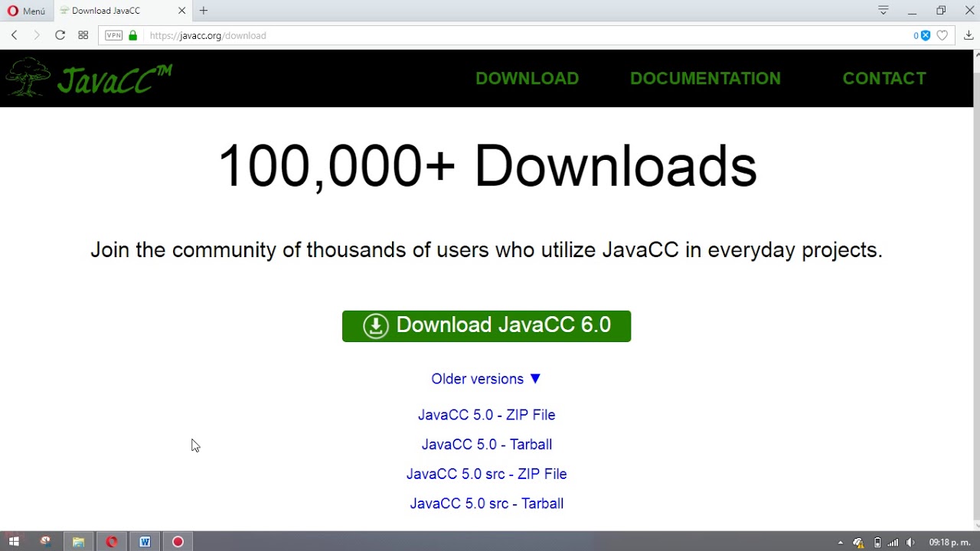The image size is (980, 551).
Task: Click the "Join the community" paragraph text
Action: click(x=487, y=250)
